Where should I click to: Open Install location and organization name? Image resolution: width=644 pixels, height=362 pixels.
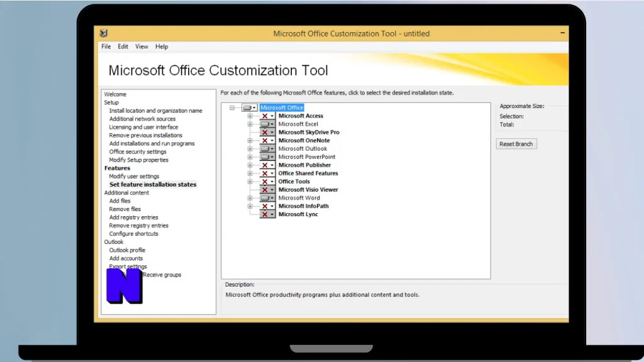coord(156,111)
